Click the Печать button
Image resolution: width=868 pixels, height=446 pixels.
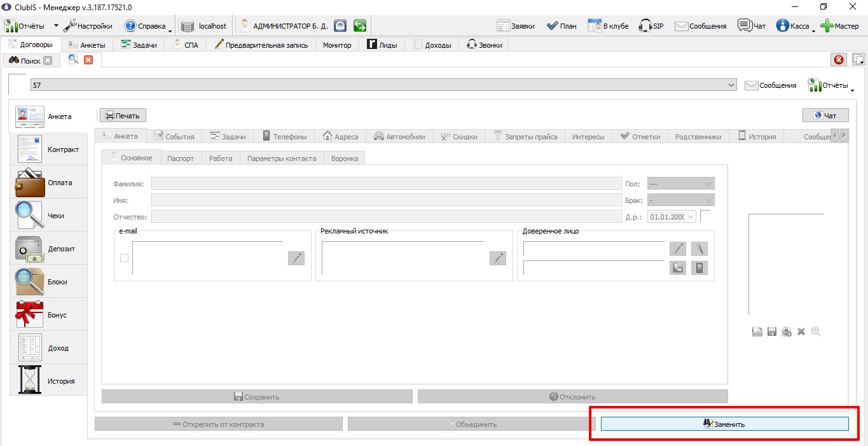click(x=123, y=116)
